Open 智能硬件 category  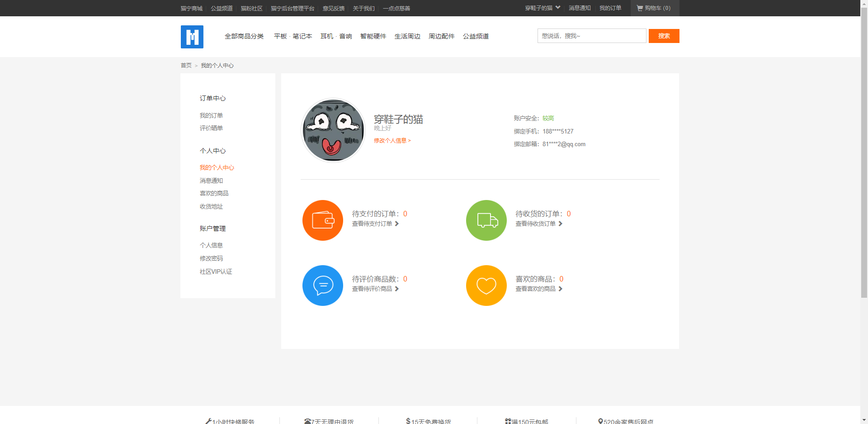373,36
